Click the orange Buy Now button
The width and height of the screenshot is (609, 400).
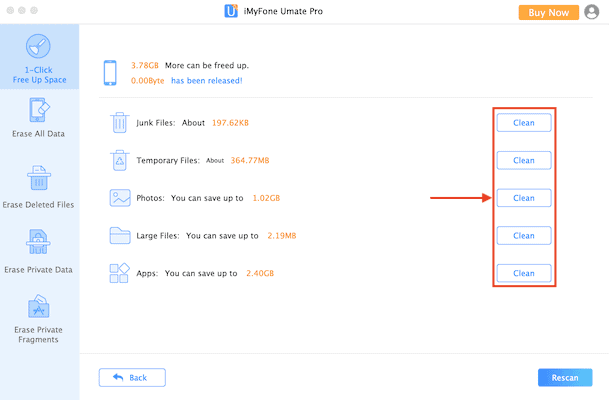coord(548,12)
